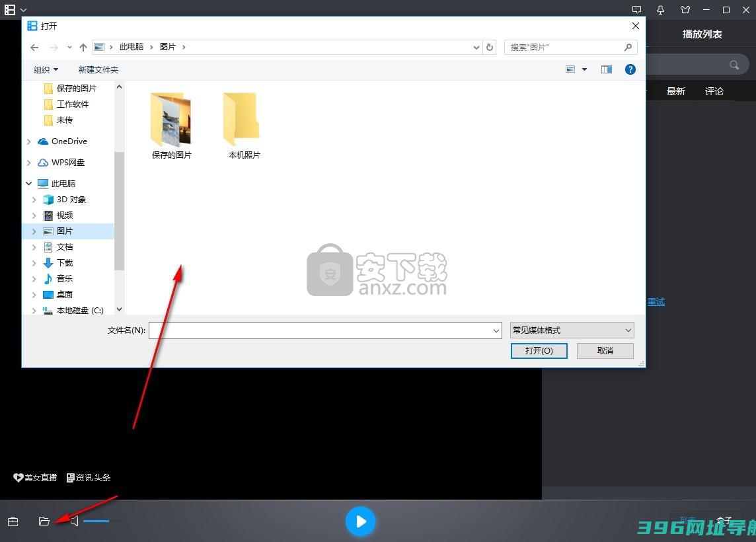756x542 pixels.
Task: Select 保存的图片 folder thumbnail
Action: (x=171, y=126)
